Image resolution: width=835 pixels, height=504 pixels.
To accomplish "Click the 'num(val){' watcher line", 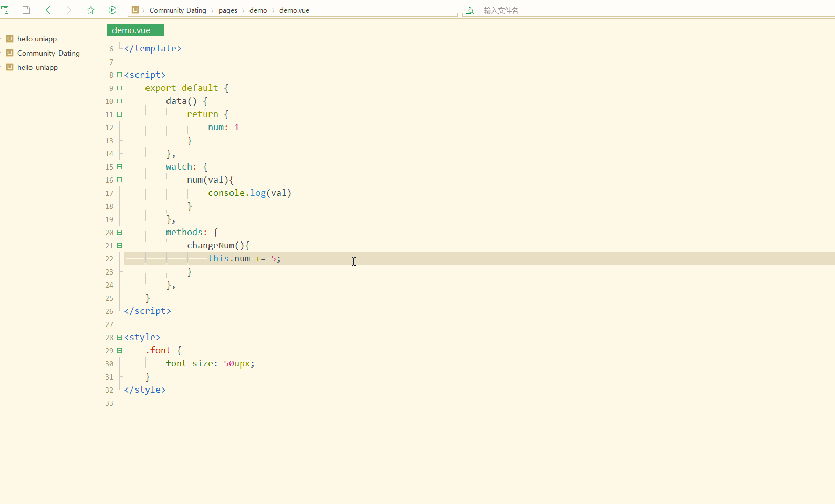I will pos(210,180).
